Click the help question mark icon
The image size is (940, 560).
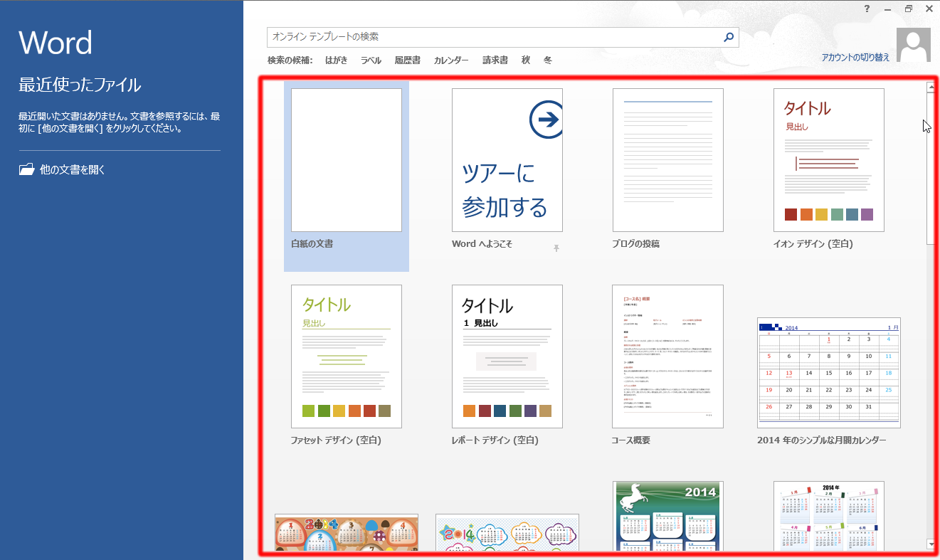[867, 9]
